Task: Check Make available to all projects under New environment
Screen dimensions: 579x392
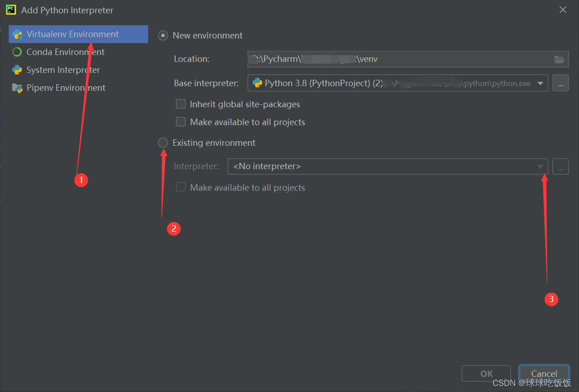Action: pyautogui.click(x=181, y=122)
